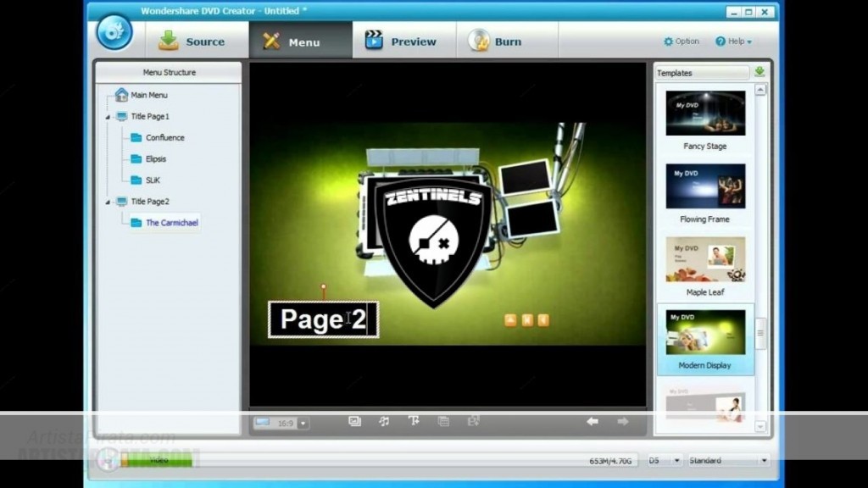Image resolution: width=868 pixels, height=488 pixels.
Task: Choose the Flowing Frame template
Action: click(705, 186)
